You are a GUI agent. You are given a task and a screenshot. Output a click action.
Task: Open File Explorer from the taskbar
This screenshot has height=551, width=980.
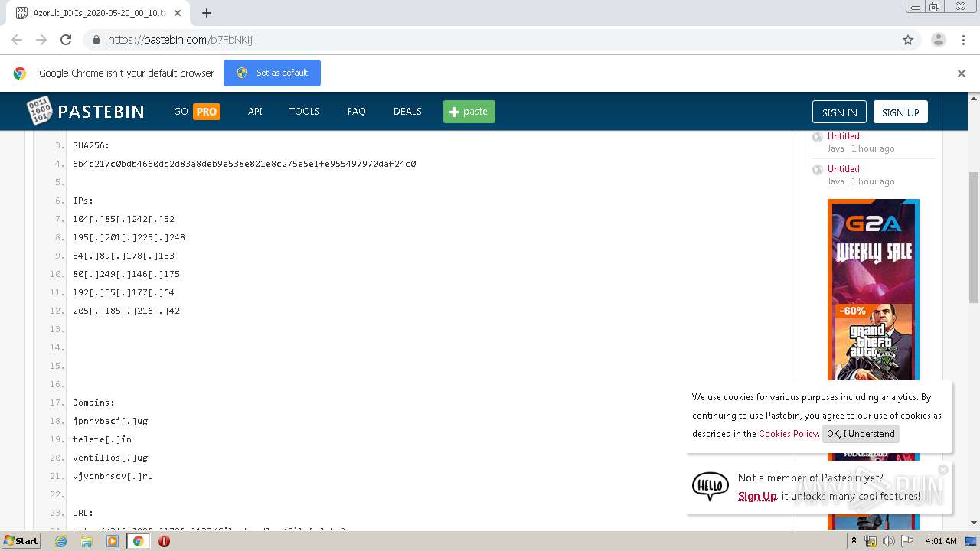point(87,541)
